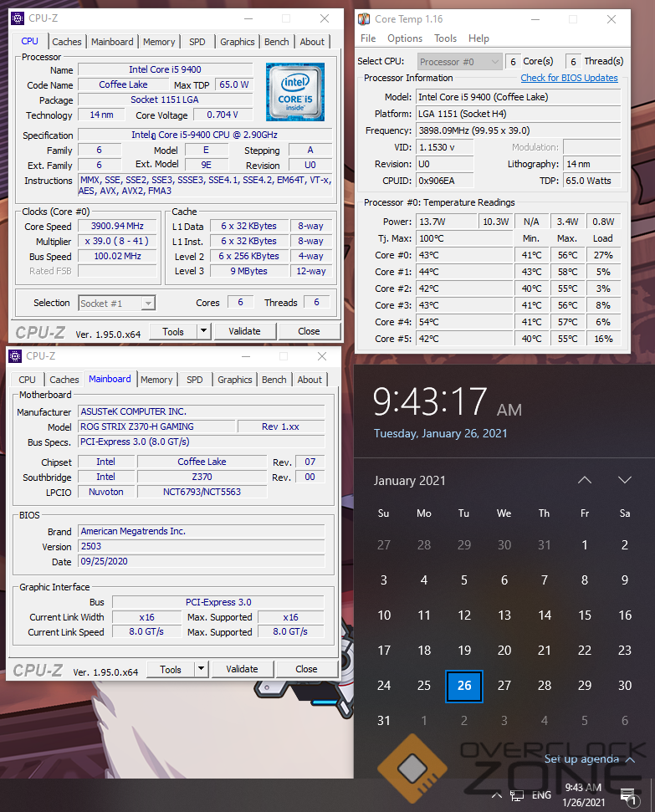Click Power reading 13.7W in Core Temp
The height and width of the screenshot is (812, 655).
click(446, 222)
